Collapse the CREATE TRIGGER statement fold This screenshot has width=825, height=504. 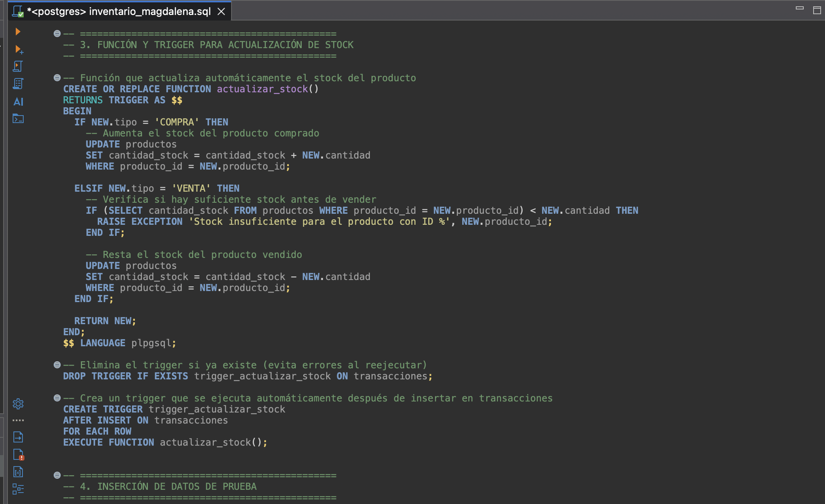tap(57, 398)
